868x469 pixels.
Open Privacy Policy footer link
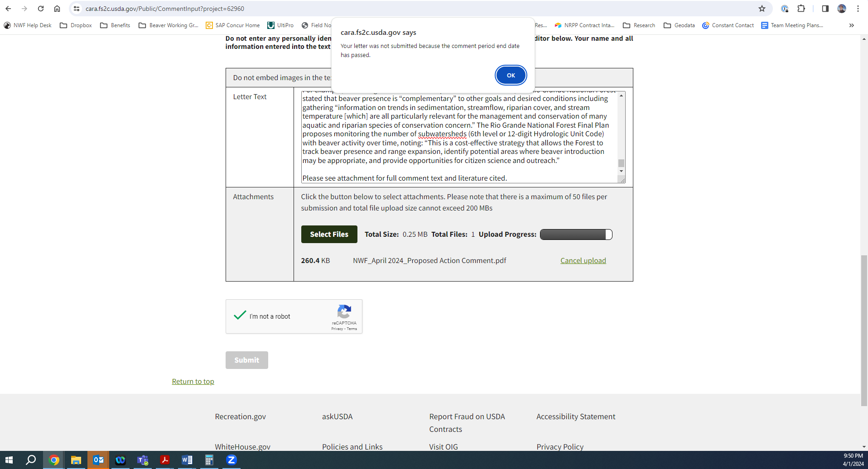tap(560, 446)
